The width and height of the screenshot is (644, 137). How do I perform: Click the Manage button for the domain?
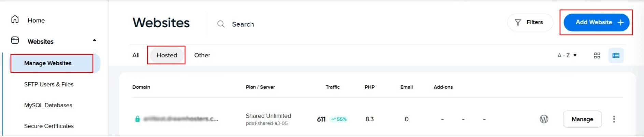(582, 119)
